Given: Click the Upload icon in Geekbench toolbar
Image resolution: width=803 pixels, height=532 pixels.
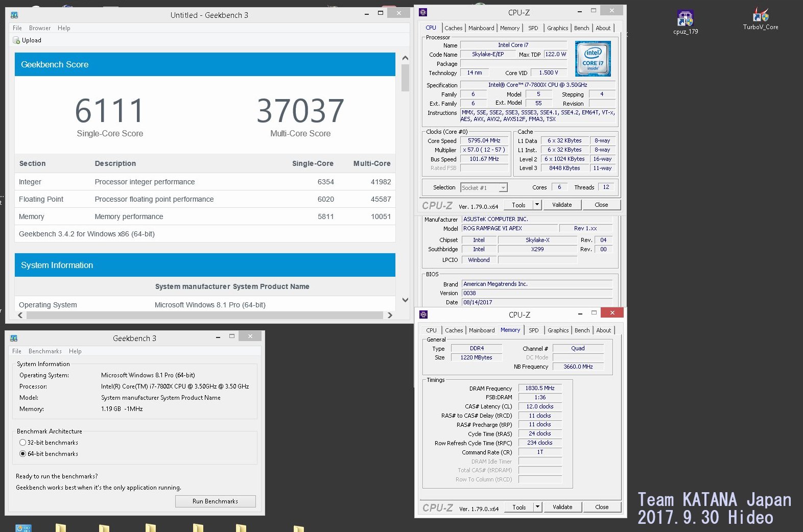Looking at the screenshot, I should click(16, 40).
